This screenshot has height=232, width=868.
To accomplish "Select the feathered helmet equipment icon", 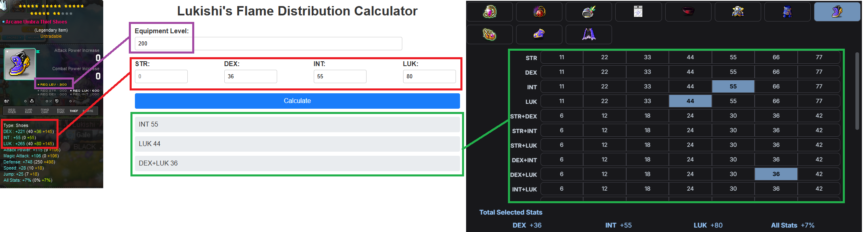I will coord(588,12).
